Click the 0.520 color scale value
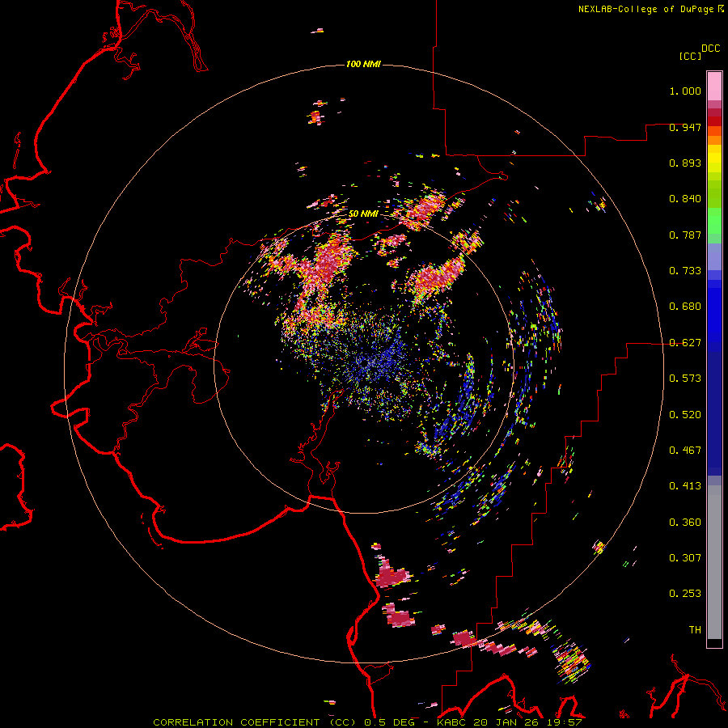 point(685,415)
